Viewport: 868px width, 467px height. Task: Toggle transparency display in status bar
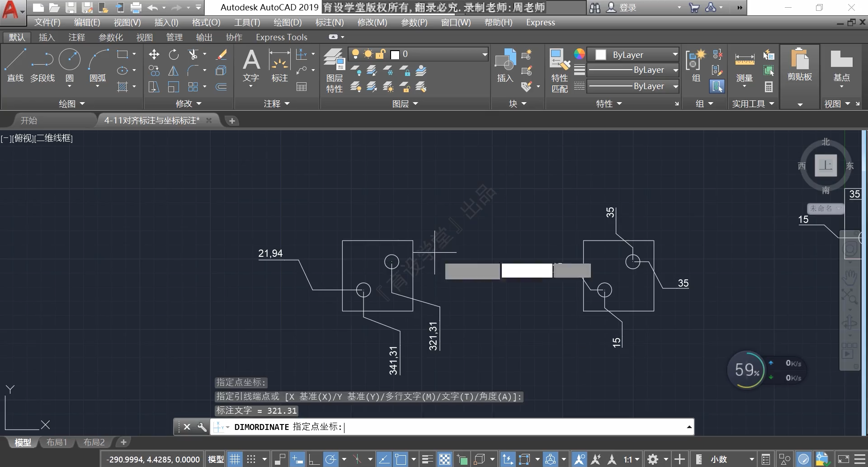tap(445, 459)
